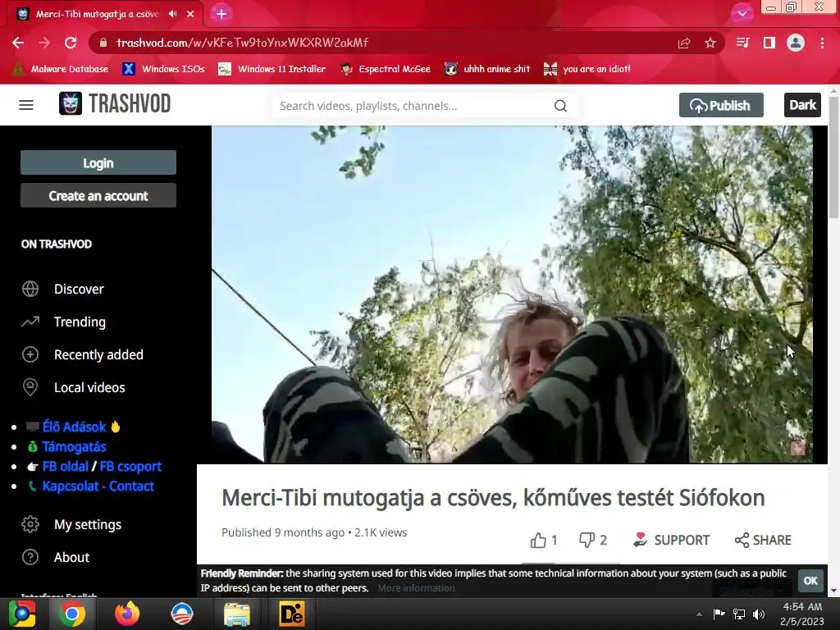Click the Discover globe icon
Image resolution: width=840 pixels, height=630 pixels.
click(x=30, y=289)
